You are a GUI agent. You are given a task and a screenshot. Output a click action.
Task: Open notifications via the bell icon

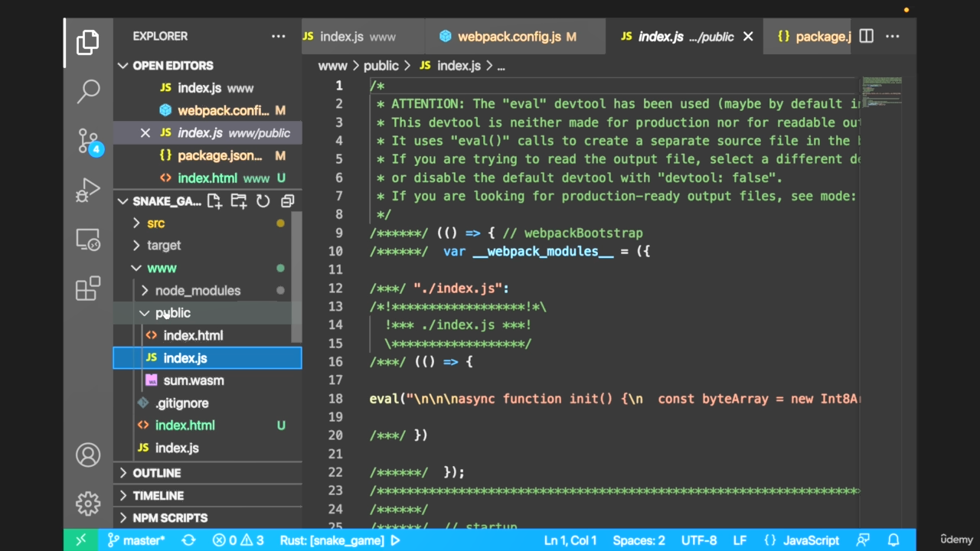(894, 540)
